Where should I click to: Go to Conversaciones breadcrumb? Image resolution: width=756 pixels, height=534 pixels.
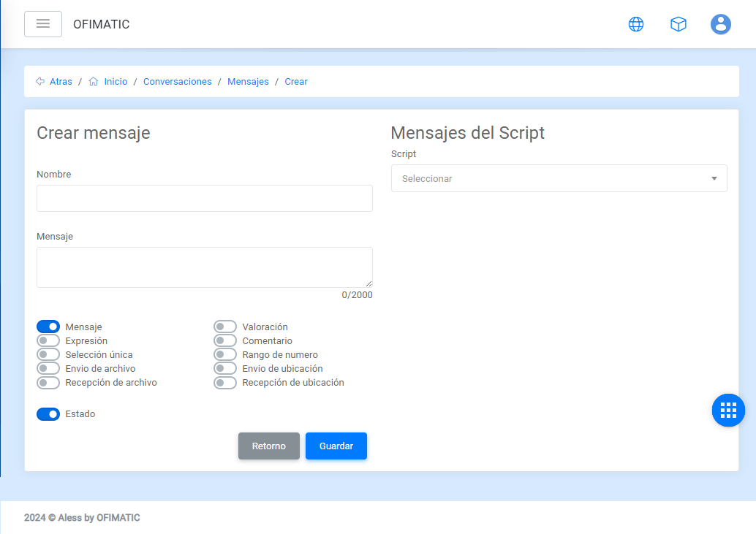[177, 82]
